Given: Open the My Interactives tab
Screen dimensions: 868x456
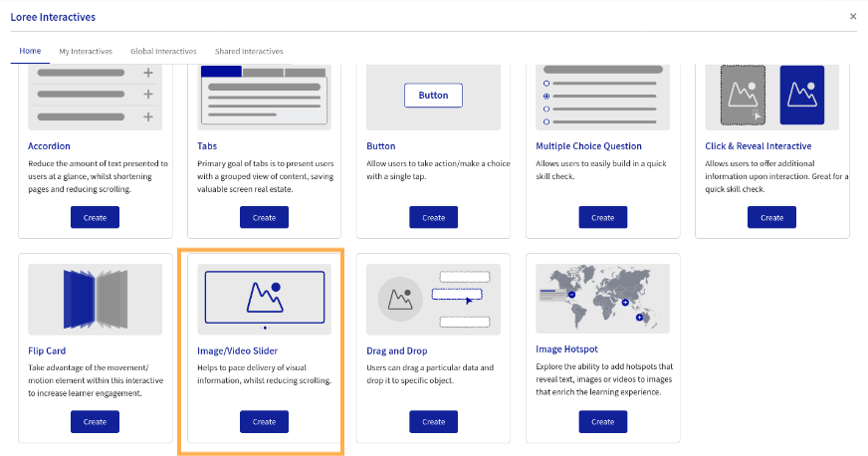Looking at the screenshot, I should 86,51.
